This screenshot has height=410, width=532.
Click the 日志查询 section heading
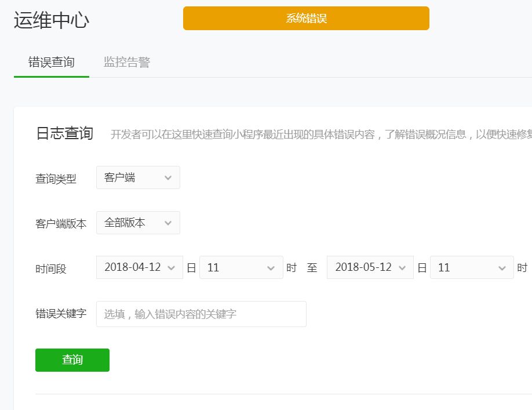point(64,133)
